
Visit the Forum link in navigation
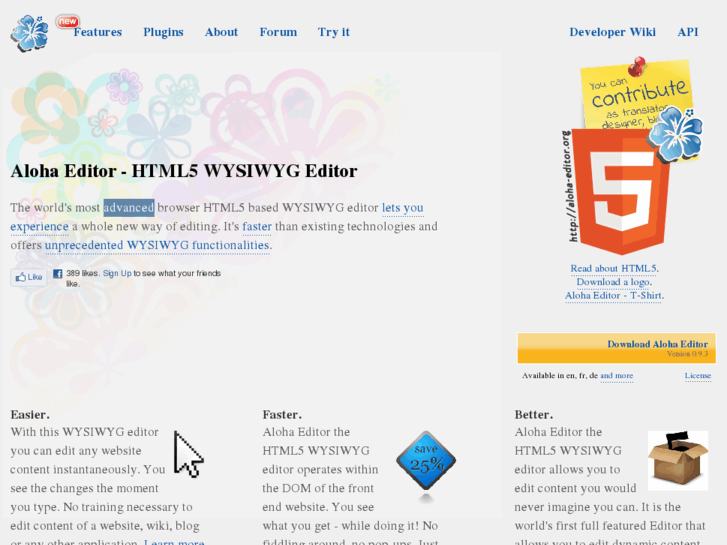point(278,32)
